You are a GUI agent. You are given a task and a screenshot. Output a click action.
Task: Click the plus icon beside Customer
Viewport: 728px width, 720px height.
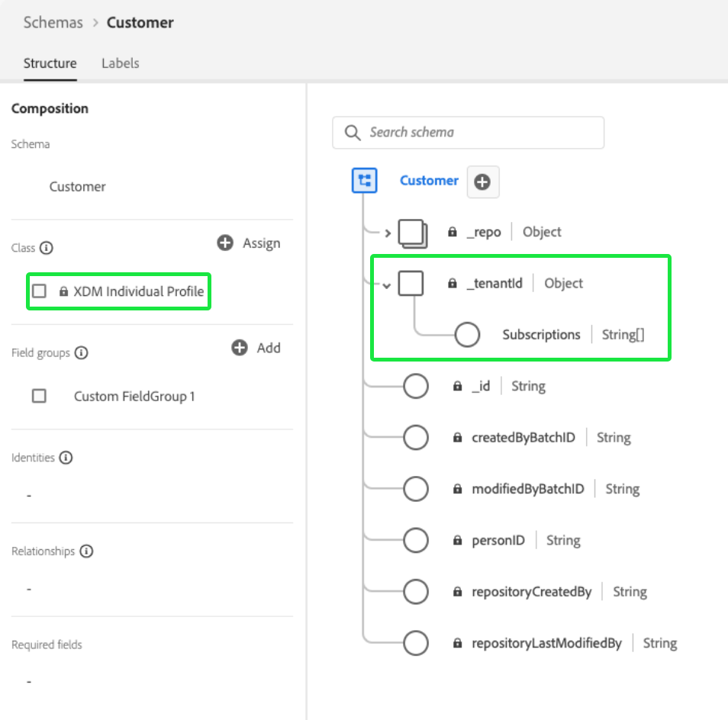coord(482,182)
